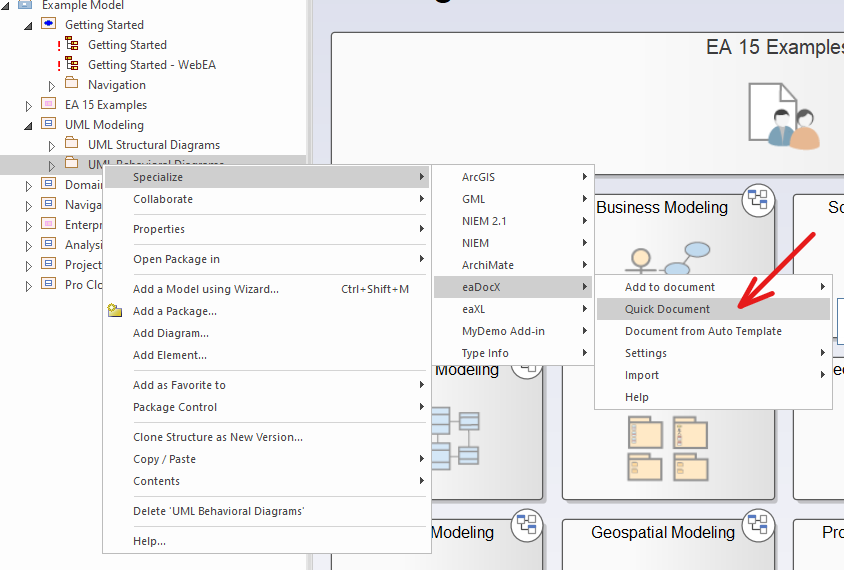Click the Getting Started - WebEA diagram icon
The height and width of the screenshot is (570, 844).
[x=72, y=64]
